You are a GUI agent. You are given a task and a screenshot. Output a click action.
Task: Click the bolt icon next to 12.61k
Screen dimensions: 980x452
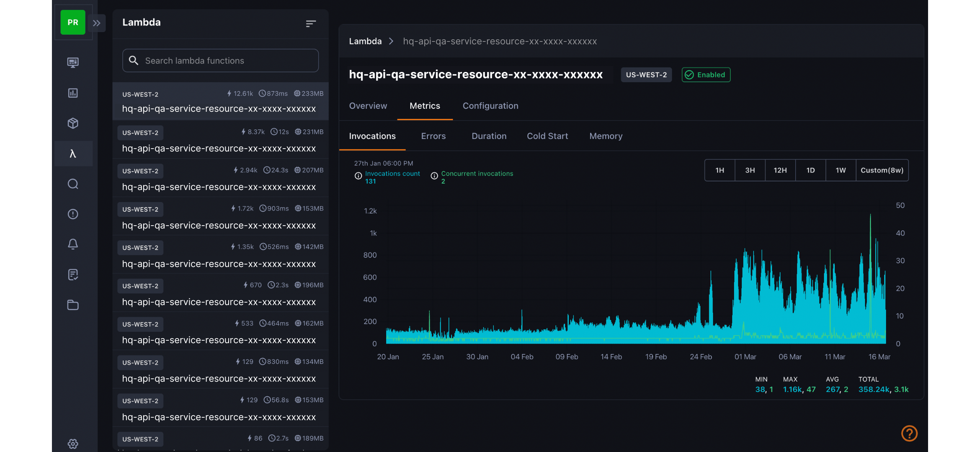229,94
